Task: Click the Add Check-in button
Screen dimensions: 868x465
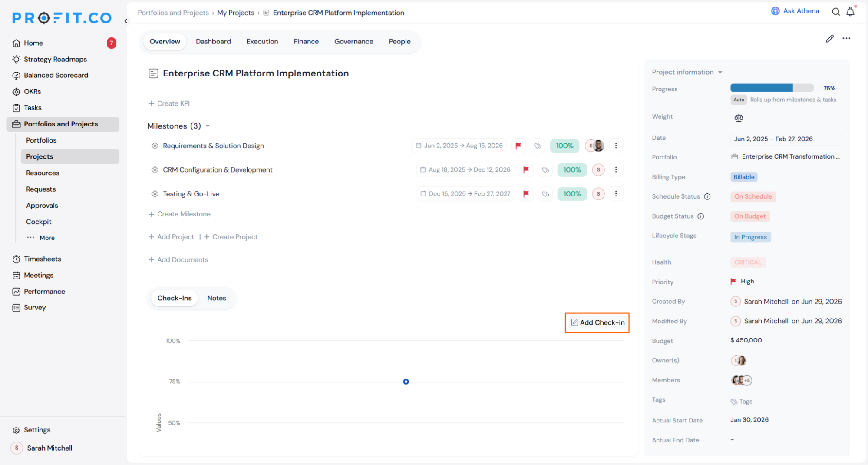Action: click(597, 323)
